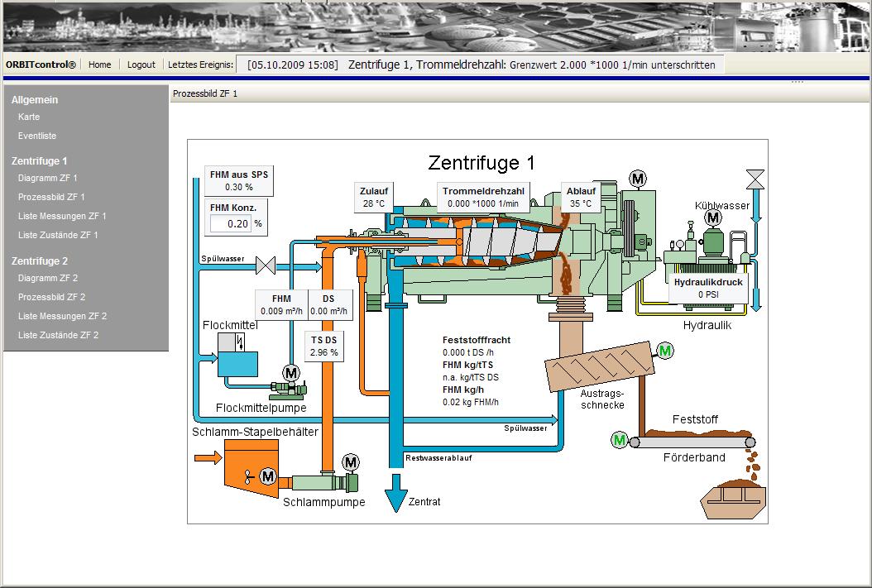This screenshot has width=872, height=588.
Task: Open the Home menu item
Action: 99,65
